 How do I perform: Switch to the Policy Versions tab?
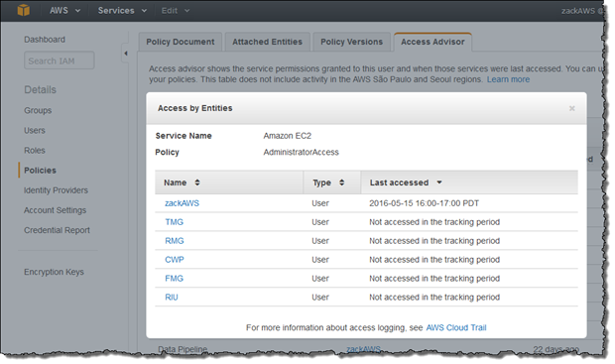click(x=352, y=42)
